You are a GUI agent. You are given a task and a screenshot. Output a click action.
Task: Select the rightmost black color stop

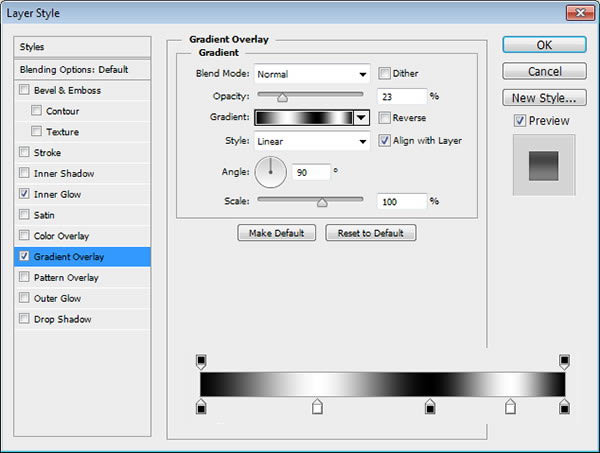[564, 406]
